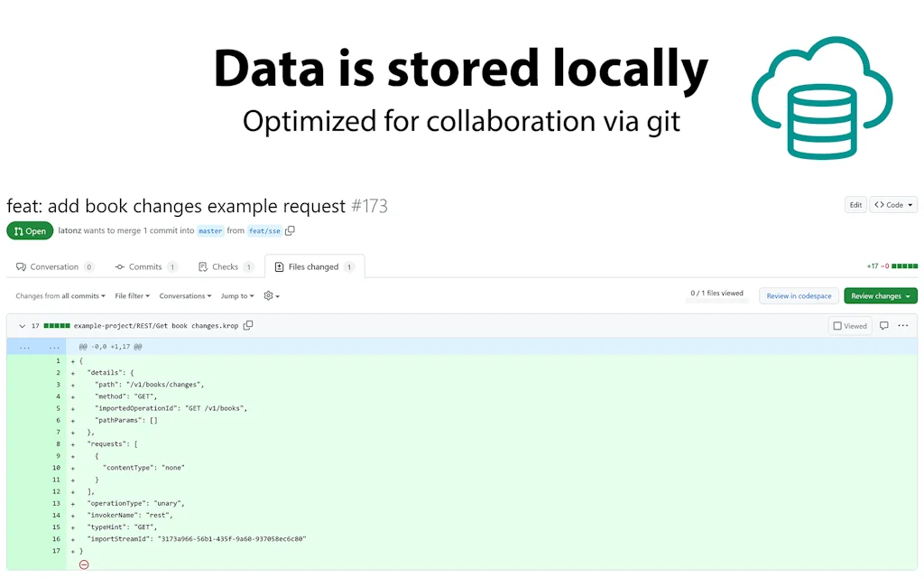Collapse the Get book changes.krop file diff

coord(22,325)
